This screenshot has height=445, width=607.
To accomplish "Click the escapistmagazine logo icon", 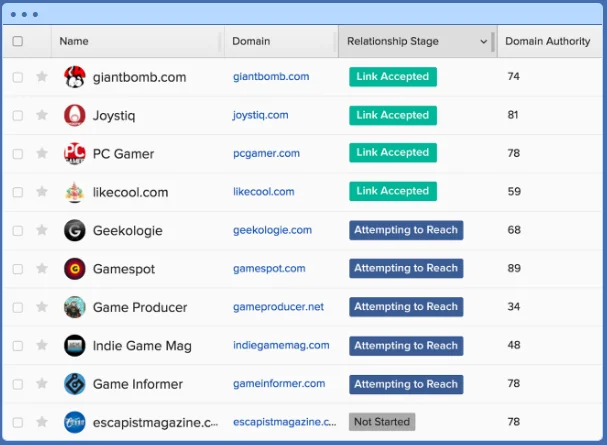I will click(74, 422).
